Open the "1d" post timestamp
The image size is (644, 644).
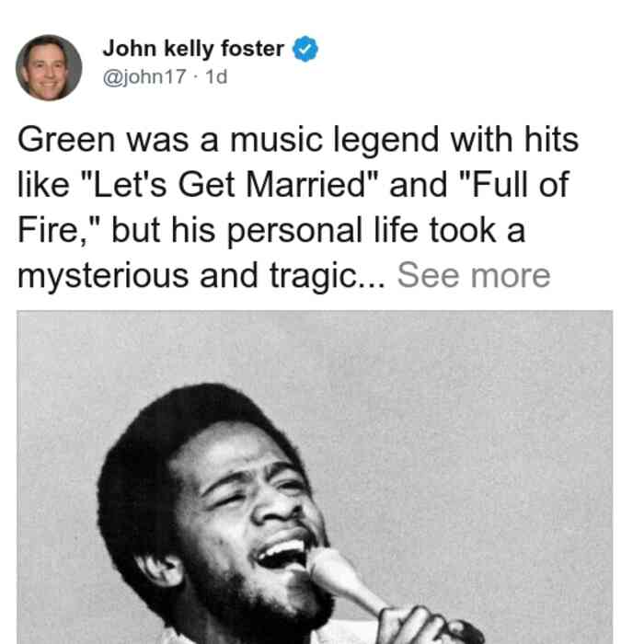(x=216, y=76)
